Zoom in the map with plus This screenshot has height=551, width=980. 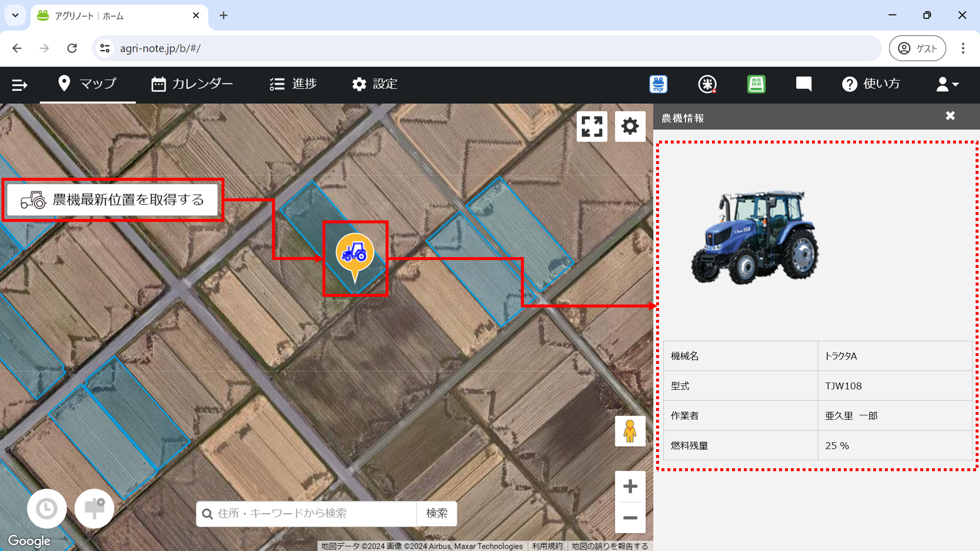(x=630, y=486)
